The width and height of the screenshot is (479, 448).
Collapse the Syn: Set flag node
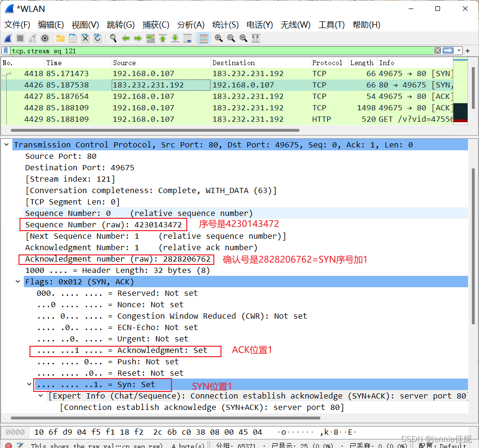(x=29, y=384)
